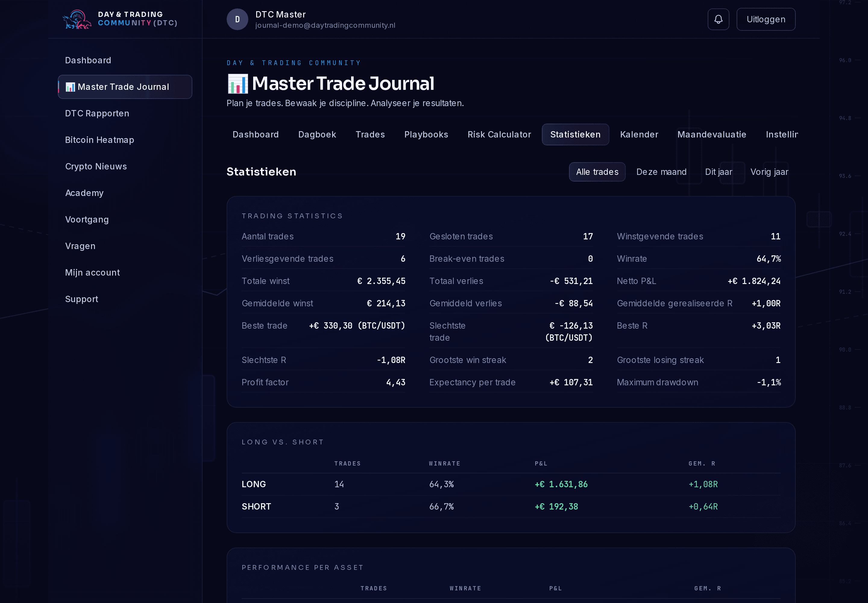The width and height of the screenshot is (868, 603).
Task: Show statistics for Vorig jaar
Action: (x=769, y=172)
